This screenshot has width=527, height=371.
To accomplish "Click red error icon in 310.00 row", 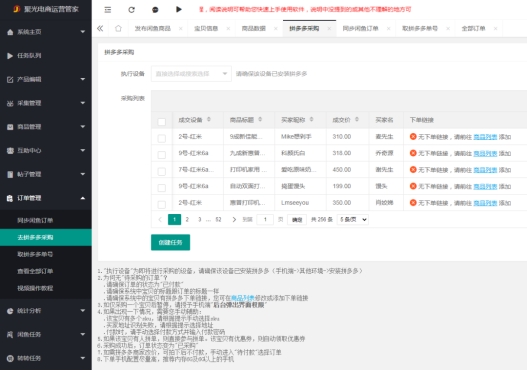I will [x=413, y=136].
